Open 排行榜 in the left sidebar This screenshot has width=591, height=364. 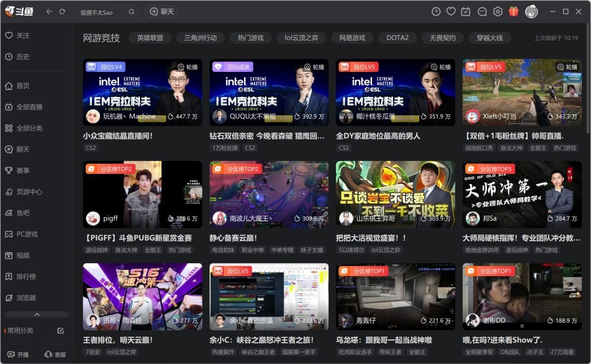(26, 276)
